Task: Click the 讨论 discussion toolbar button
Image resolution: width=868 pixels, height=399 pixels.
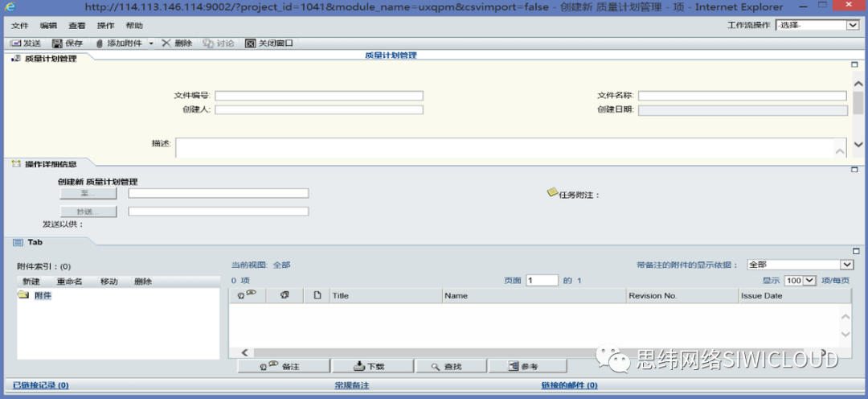Action: [219, 43]
